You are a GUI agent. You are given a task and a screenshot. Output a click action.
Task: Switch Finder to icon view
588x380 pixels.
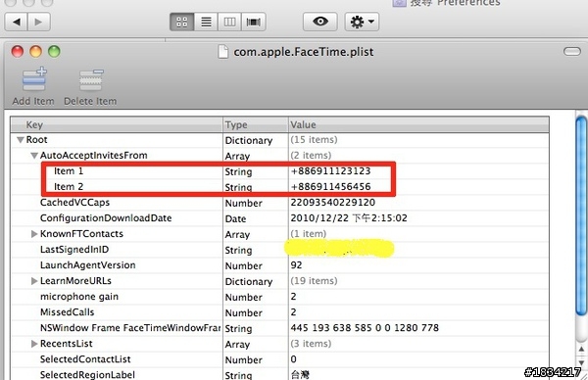tap(182, 23)
